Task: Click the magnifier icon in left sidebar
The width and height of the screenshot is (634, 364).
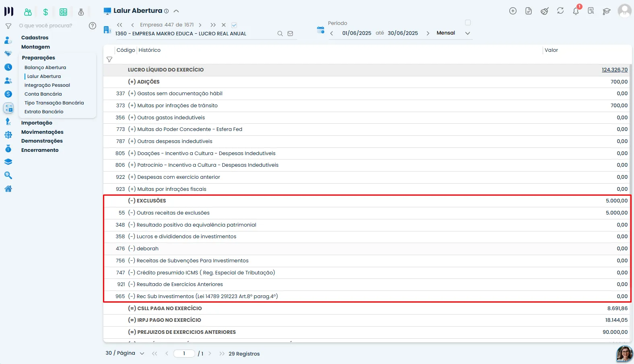Action: (x=8, y=175)
